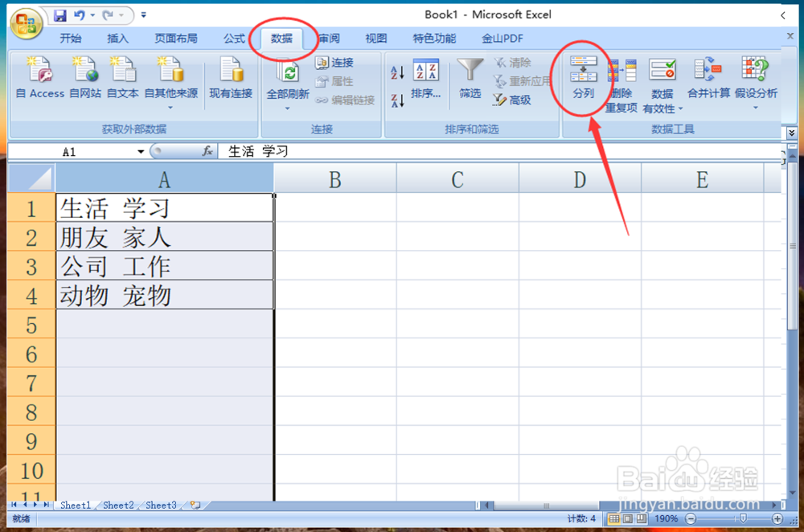
Task: Expand 数据有效性 dropdown arrow
Action: pos(680,108)
